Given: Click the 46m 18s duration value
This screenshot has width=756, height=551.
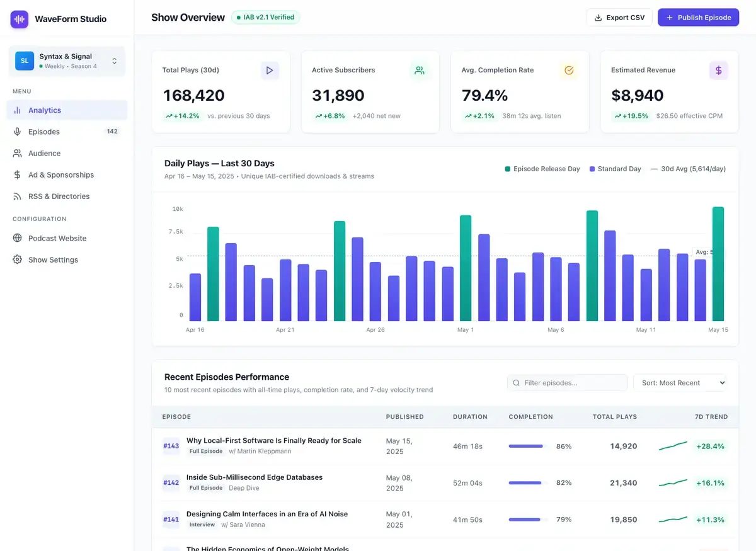Looking at the screenshot, I should pos(467,446).
